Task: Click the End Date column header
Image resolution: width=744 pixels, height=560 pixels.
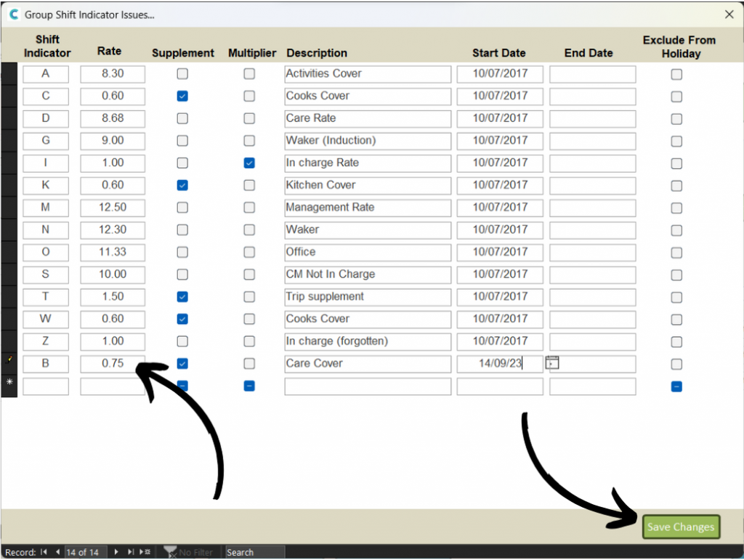Action: point(589,53)
